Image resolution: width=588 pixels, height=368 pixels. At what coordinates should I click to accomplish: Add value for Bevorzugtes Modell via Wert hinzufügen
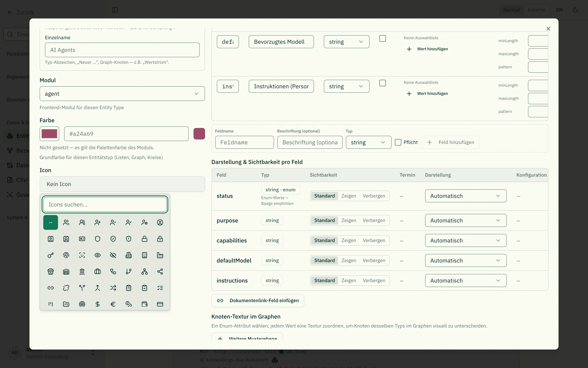click(427, 49)
